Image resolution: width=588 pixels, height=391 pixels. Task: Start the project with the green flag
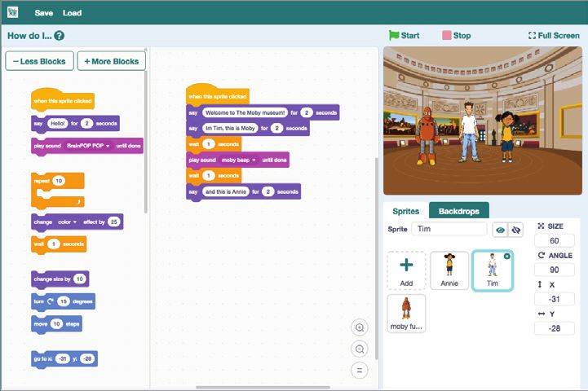[x=405, y=36]
